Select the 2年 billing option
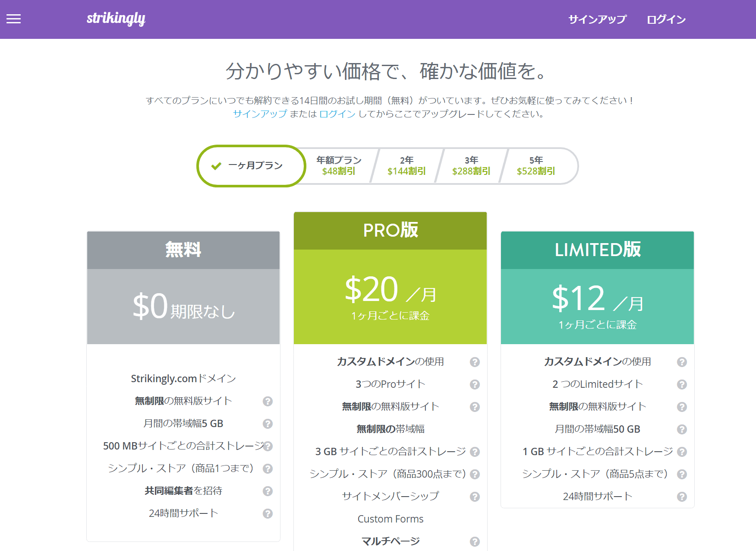This screenshot has height=551, width=756. [x=406, y=165]
